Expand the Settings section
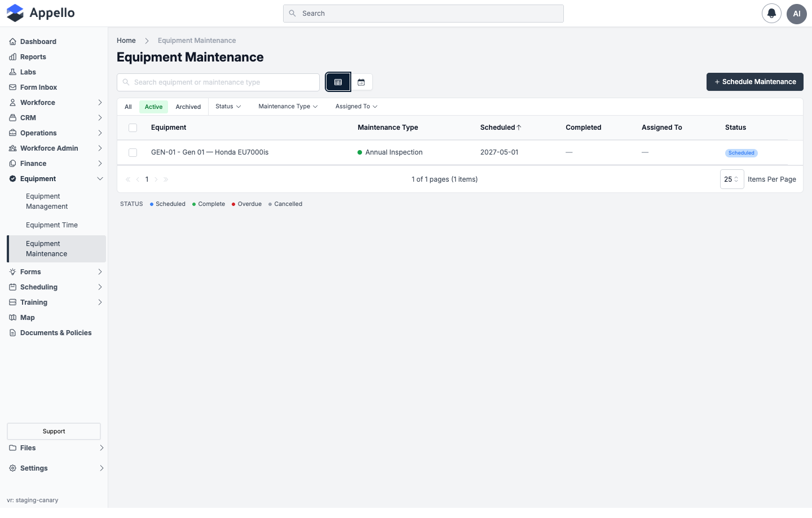Viewport: 812px width, 518px height. [x=56, y=468]
